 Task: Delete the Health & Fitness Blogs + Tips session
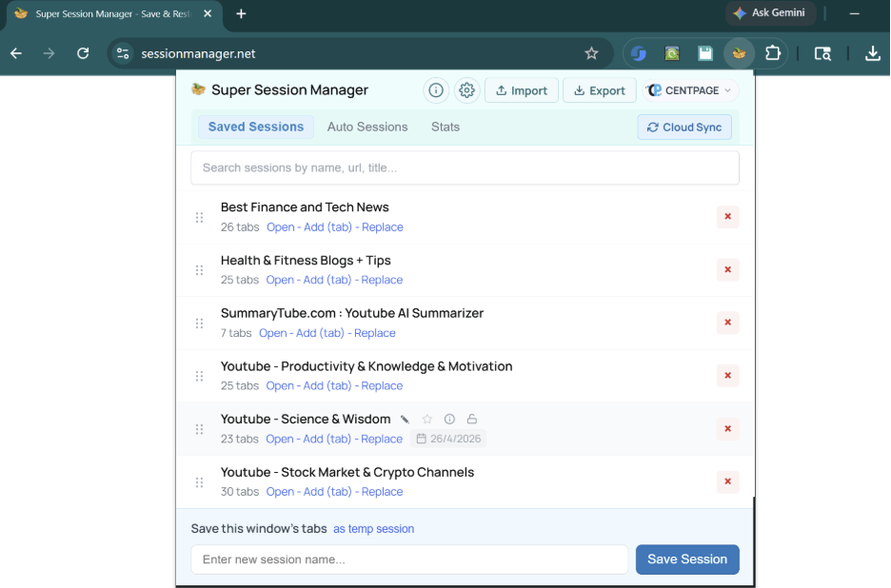pyautogui.click(x=727, y=269)
